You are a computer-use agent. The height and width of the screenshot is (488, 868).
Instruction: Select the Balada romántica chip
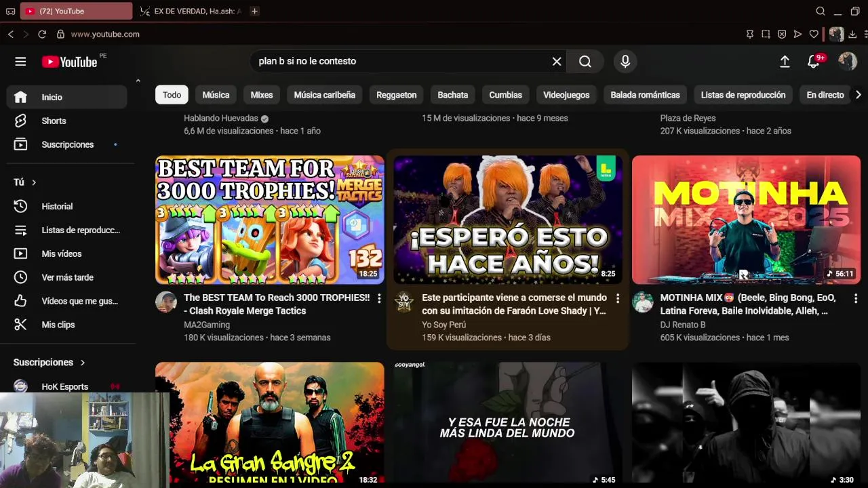click(645, 95)
